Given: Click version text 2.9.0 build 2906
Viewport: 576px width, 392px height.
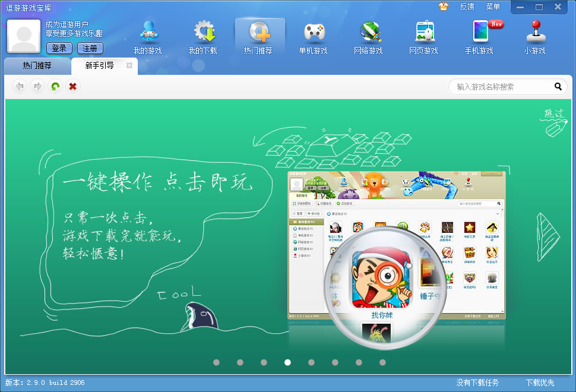Looking at the screenshot, I should 45,383.
